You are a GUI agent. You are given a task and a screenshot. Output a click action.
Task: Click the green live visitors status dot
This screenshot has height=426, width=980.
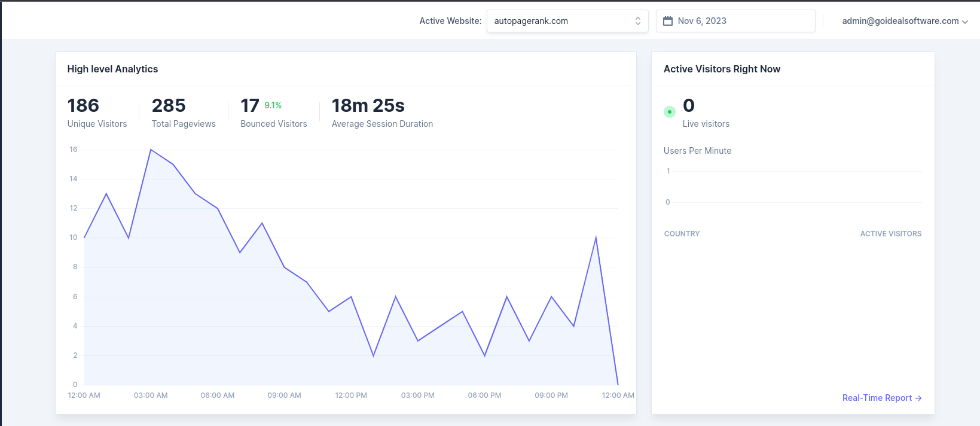tap(670, 112)
